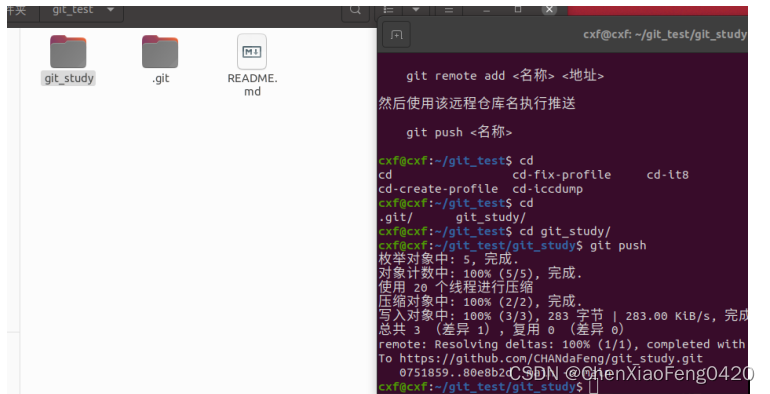Click the 'git remote add' help line
This screenshot has height=394, width=770.
pyautogui.click(x=505, y=76)
